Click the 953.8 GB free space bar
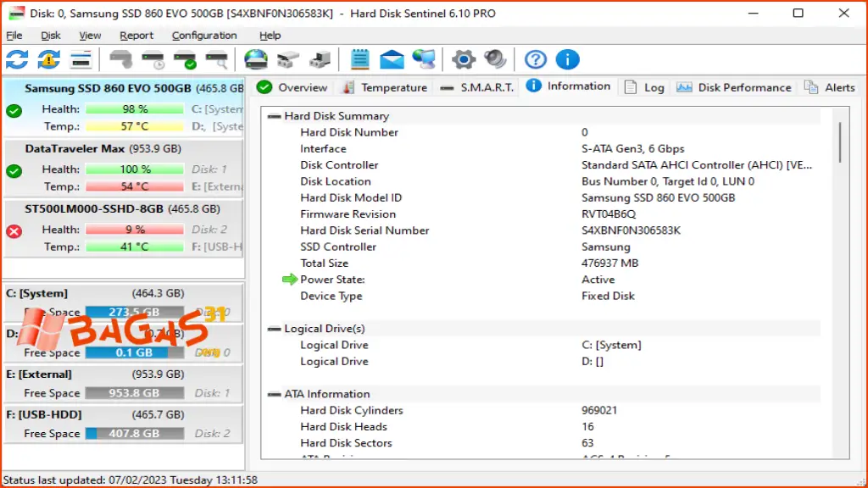The height and width of the screenshot is (488, 868). pyautogui.click(x=135, y=393)
